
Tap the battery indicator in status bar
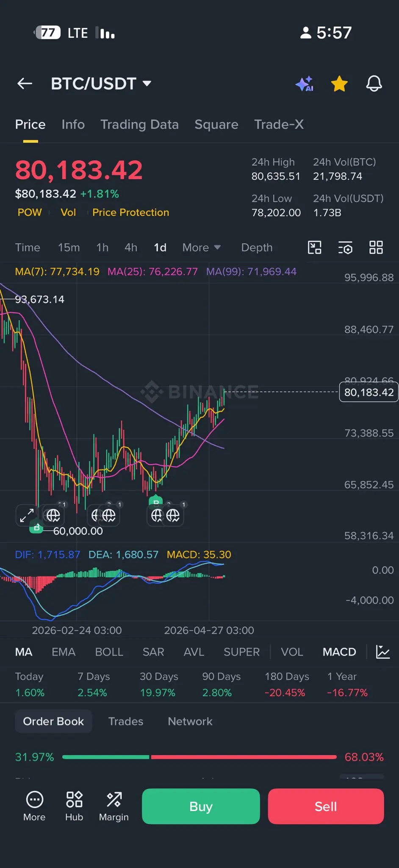(47, 33)
